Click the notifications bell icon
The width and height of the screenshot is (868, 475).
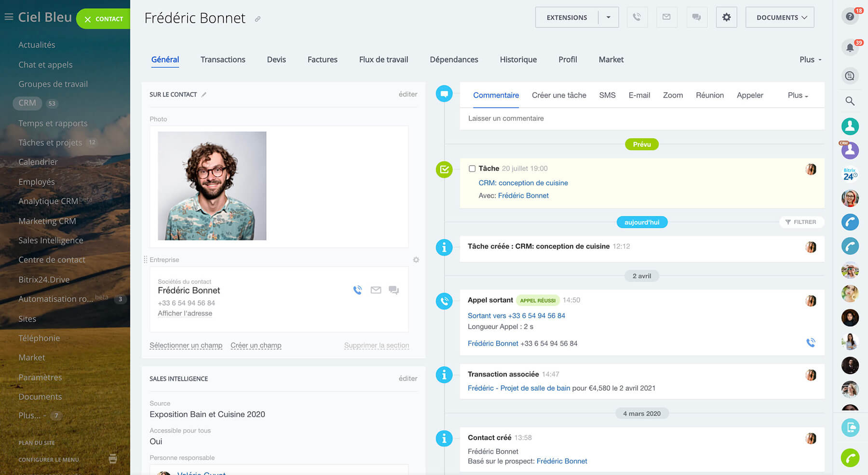(850, 47)
